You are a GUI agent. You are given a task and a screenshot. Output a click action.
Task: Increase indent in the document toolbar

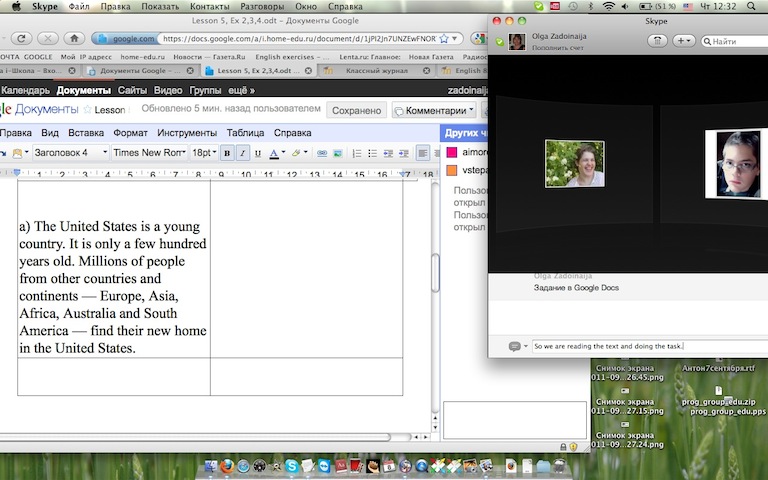tap(404, 153)
